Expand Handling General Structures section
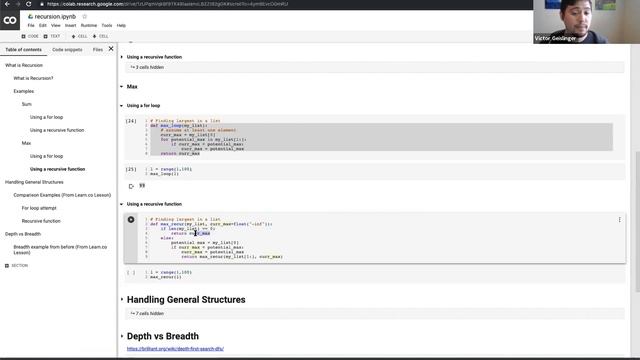640x360 pixels. (122, 300)
